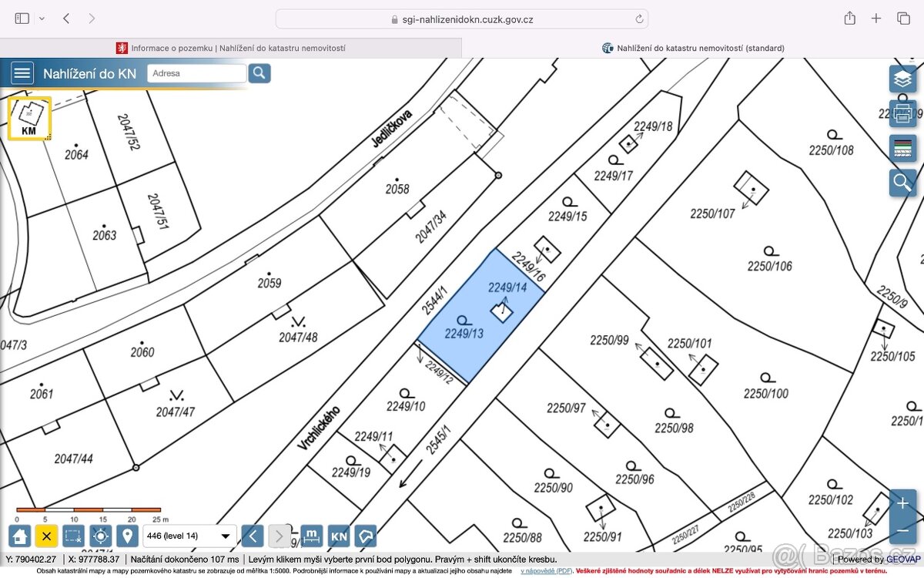This screenshot has width=924, height=578.
Task: Open the map legend icon
Action: pyautogui.click(x=902, y=148)
